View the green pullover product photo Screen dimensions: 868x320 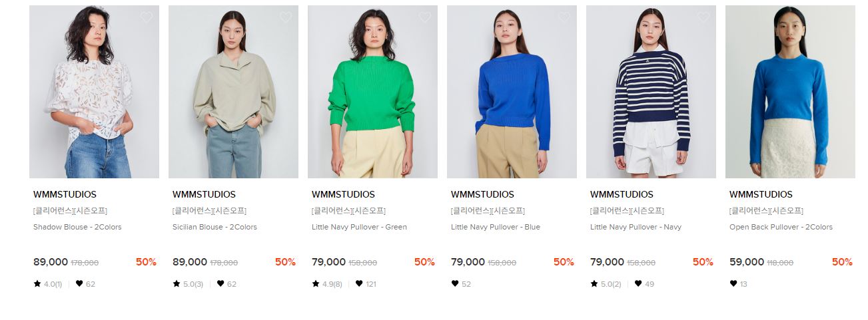(372, 92)
